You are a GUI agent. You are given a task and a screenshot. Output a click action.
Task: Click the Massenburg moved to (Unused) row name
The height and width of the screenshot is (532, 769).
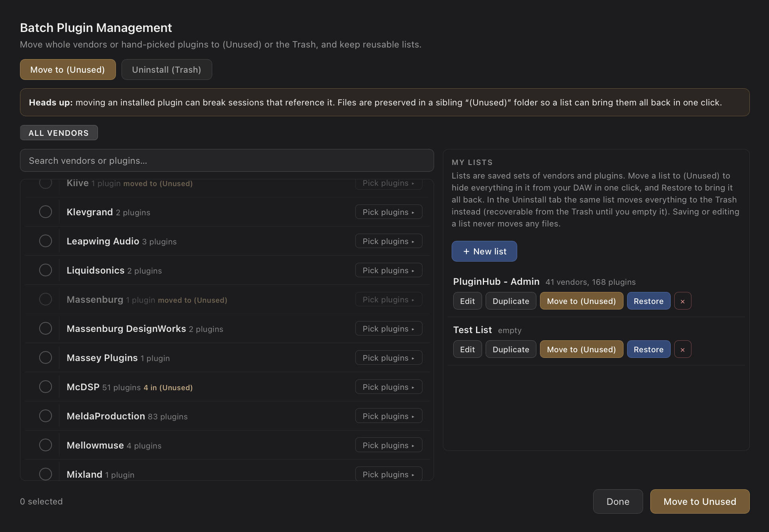tap(95, 300)
